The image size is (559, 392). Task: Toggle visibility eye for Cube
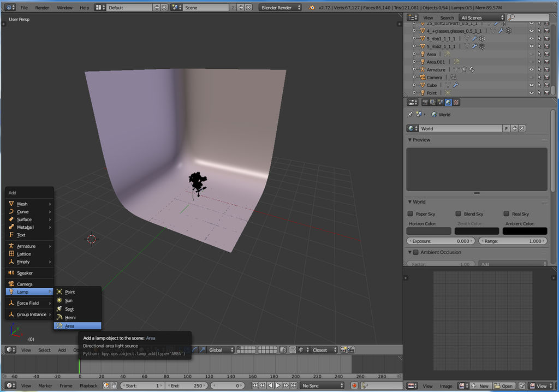531,85
